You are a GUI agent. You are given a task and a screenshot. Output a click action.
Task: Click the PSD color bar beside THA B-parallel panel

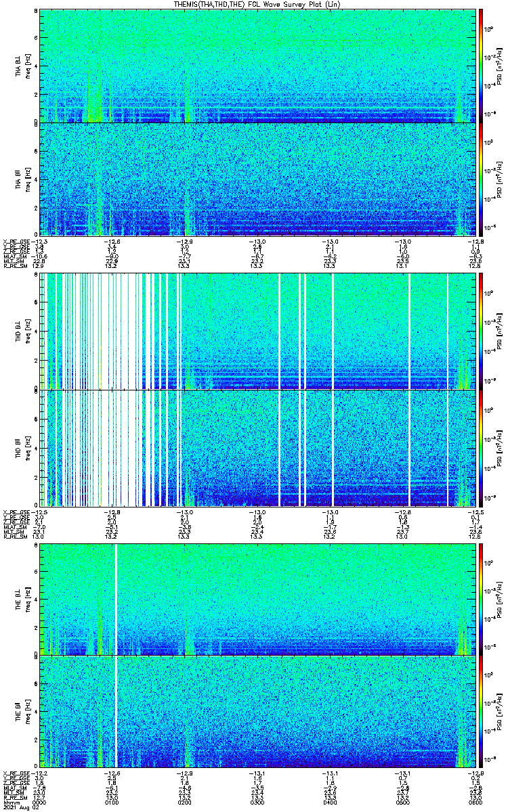(x=481, y=179)
